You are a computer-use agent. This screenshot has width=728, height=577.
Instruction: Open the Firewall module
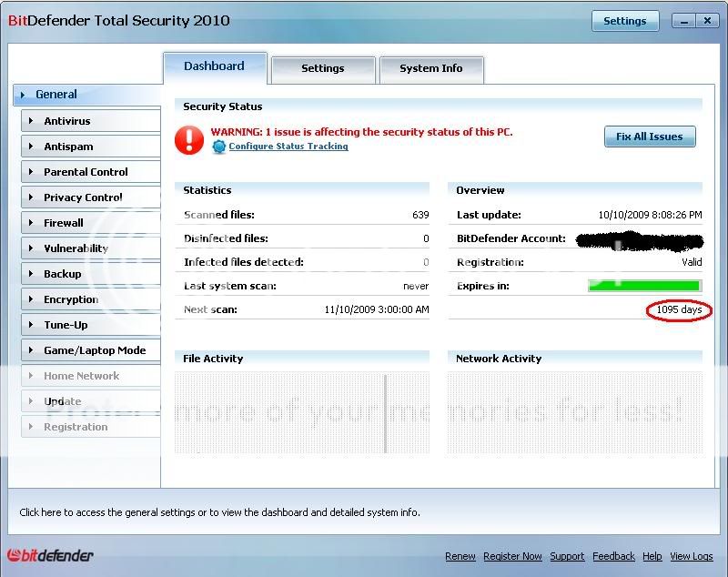click(x=91, y=223)
